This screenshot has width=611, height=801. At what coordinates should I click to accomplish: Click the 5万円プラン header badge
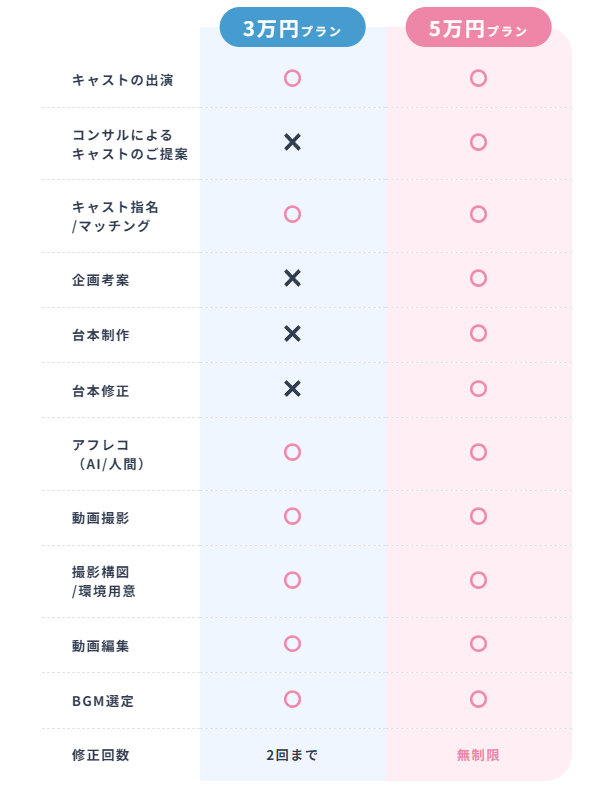[x=478, y=28]
